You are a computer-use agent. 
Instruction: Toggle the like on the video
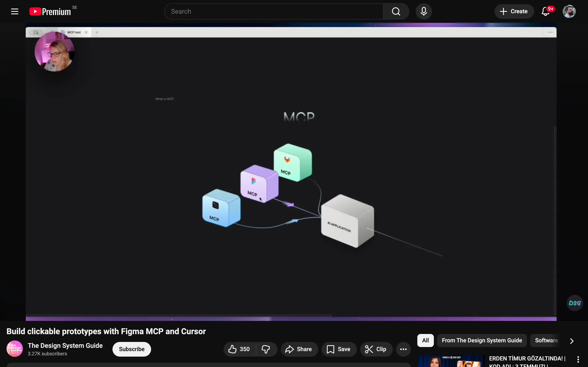click(233, 349)
